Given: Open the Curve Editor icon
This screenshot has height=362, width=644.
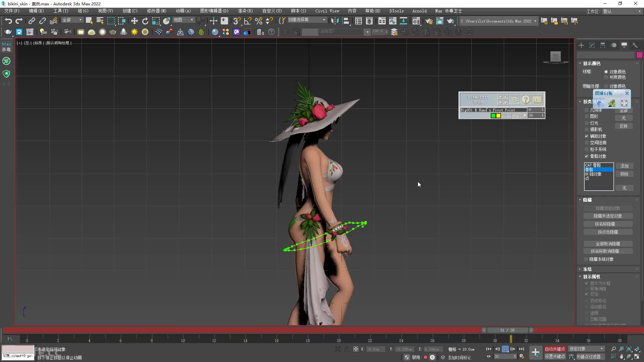Looking at the screenshot, I should pyautogui.click(x=392, y=21).
